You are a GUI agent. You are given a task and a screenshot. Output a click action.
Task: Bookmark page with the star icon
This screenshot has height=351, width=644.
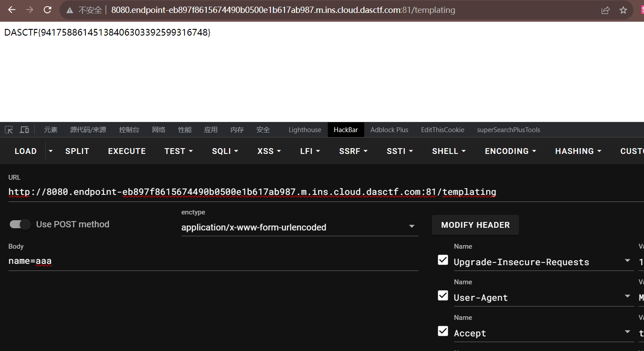(623, 10)
